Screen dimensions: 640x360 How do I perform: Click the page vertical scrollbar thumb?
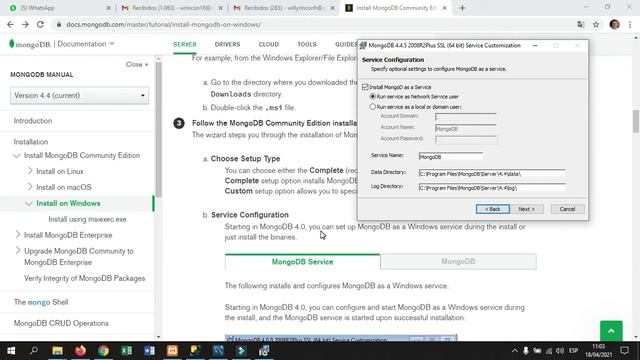[x=636, y=121]
